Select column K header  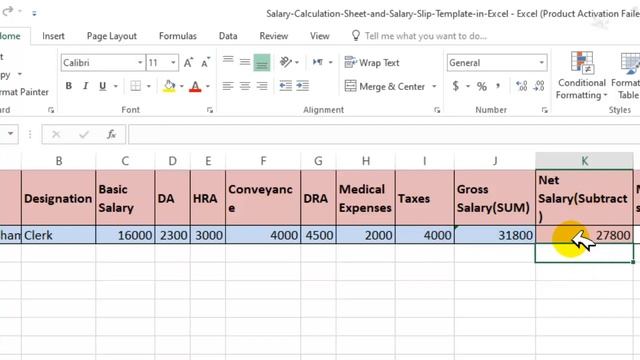click(x=584, y=161)
